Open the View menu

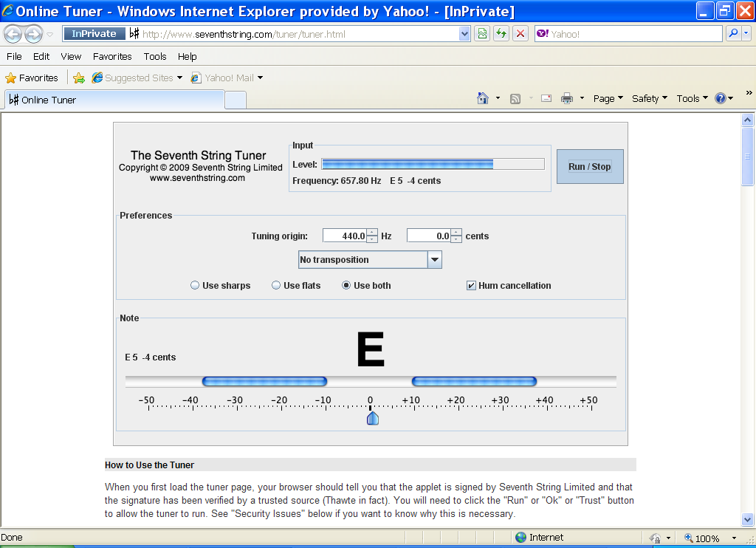(71, 56)
